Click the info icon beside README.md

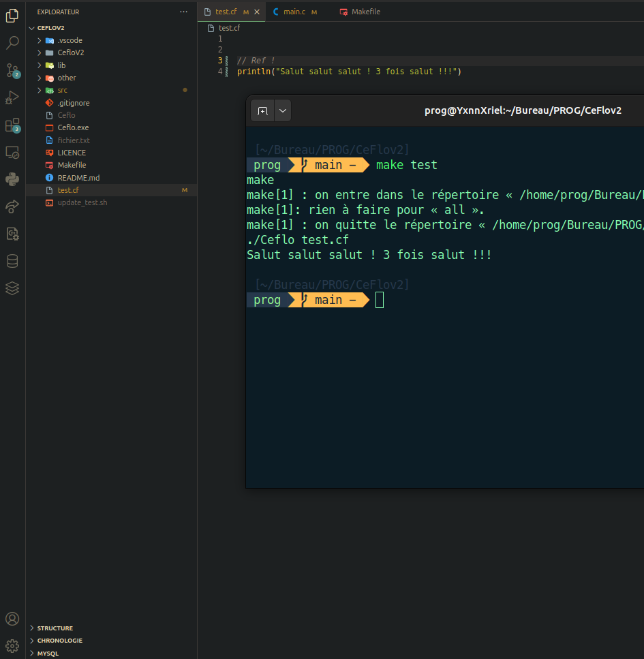49,178
